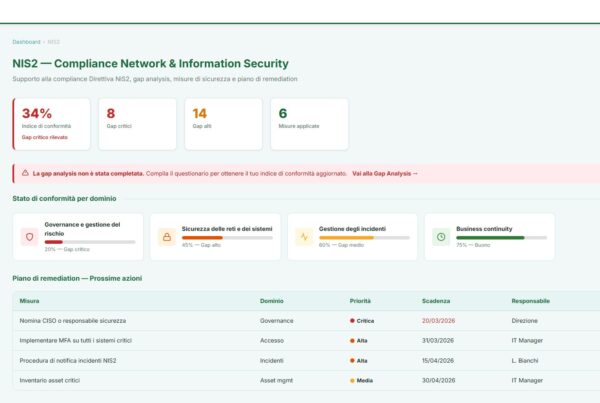Click the Gap critico rilevato label
The image size is (600, 403).
[44, 137]
